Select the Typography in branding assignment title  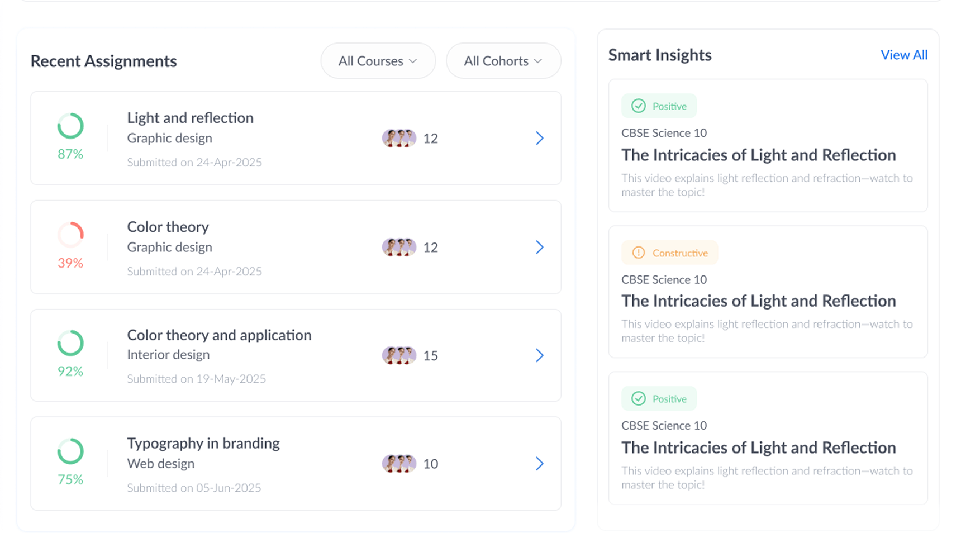203,444
